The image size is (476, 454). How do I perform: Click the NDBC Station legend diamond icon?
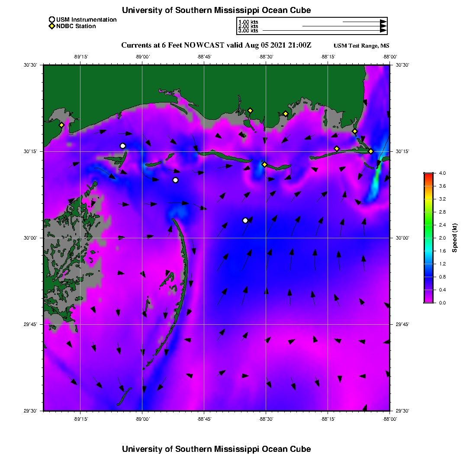[52, 26]
